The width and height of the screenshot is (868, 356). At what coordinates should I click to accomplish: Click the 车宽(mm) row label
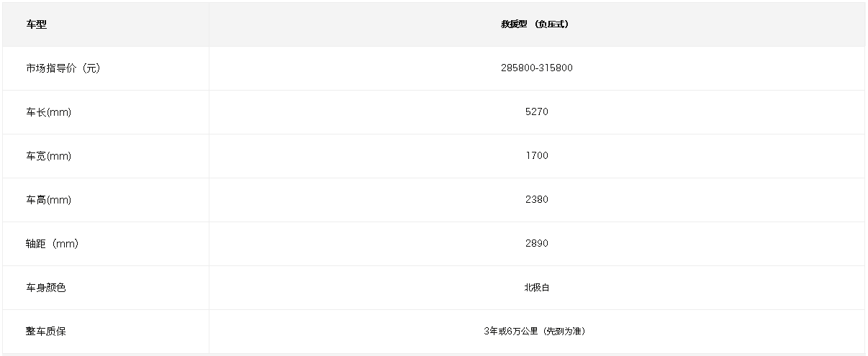pyautogui.click(x=49, y=156)
